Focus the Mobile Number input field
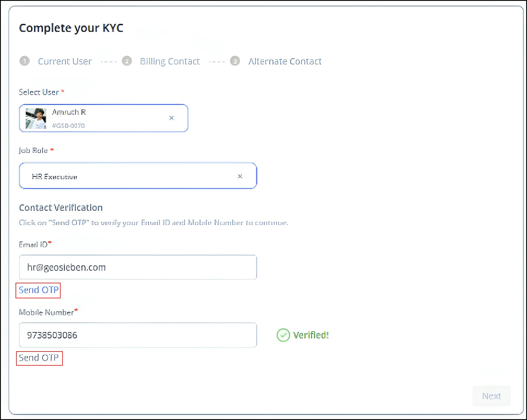 138,335
